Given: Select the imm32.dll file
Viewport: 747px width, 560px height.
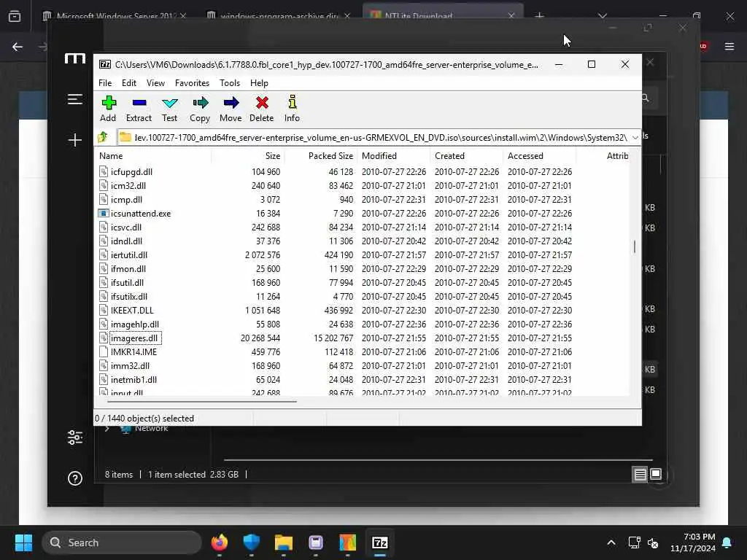Looking at the screenshot, I should pos(130,366).
